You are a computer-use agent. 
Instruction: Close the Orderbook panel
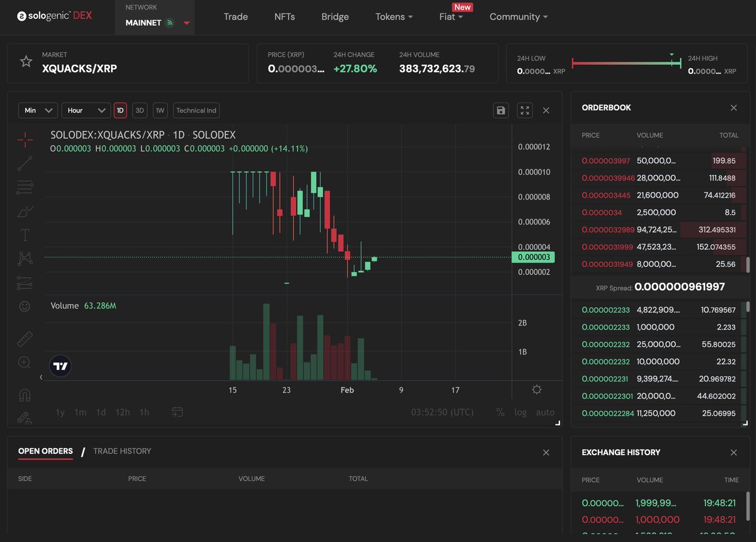(x=733, y=108)
